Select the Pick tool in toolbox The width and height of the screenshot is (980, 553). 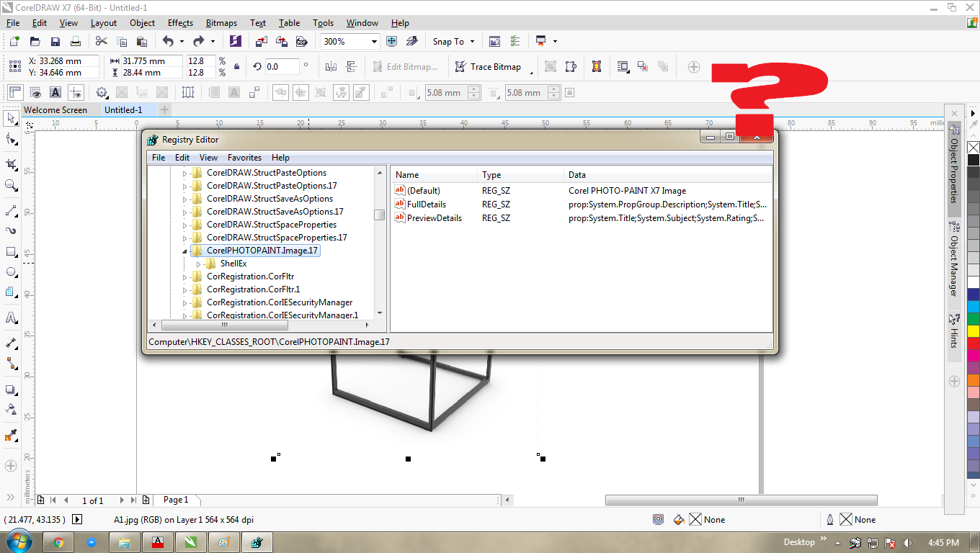[11, 117]
